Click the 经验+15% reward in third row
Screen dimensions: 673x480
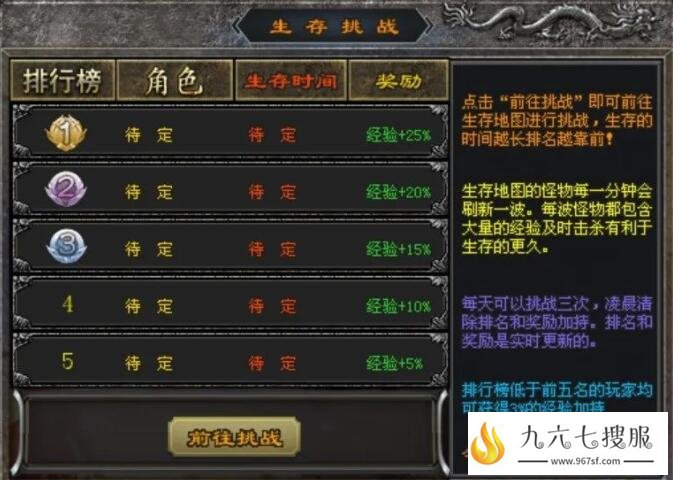point(398,249)
